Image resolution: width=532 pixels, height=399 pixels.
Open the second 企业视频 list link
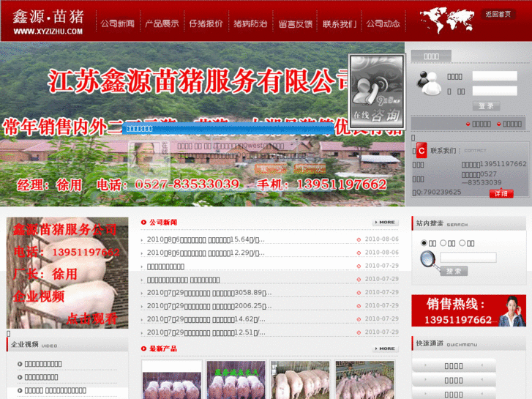[x=41, y=377]
